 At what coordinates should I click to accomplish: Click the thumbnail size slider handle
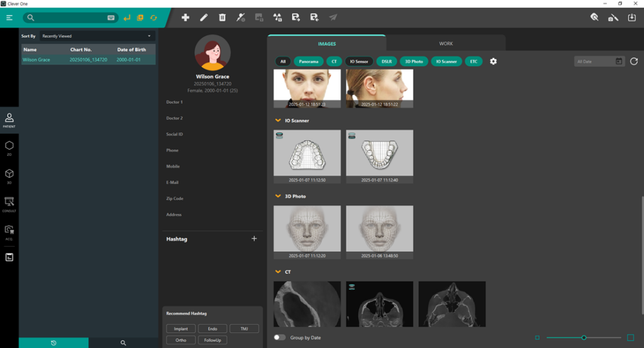[x=584, y=338]
